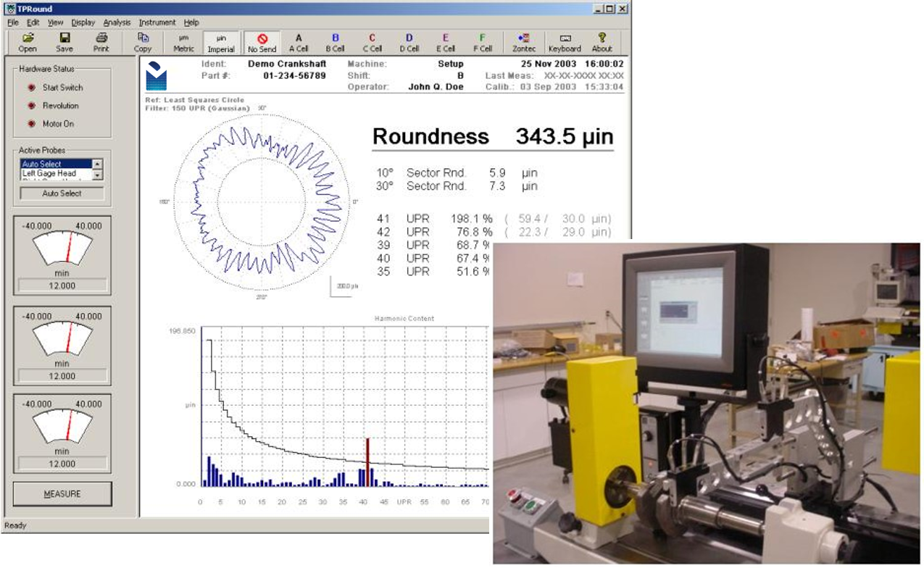Open the File menu
Screen dimensions: 924x568
point(13,22)
